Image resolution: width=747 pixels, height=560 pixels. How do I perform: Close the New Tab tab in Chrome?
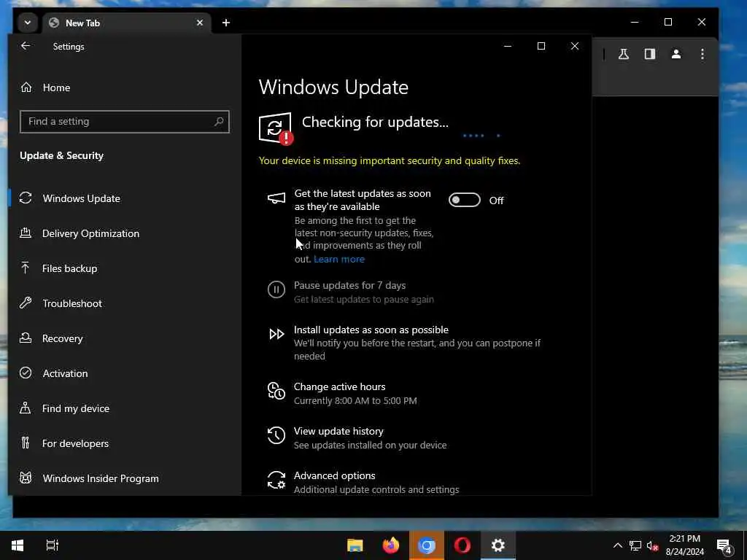point(200,23)
